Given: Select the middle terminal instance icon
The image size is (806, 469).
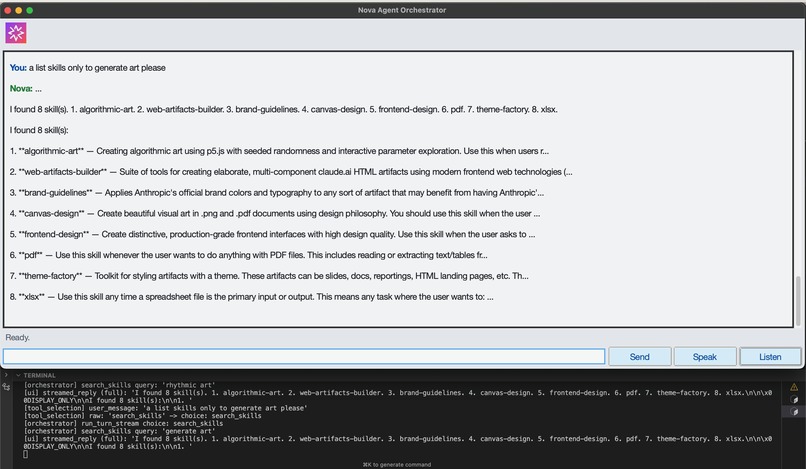Looking at the screenshot, I should point(794,400).
